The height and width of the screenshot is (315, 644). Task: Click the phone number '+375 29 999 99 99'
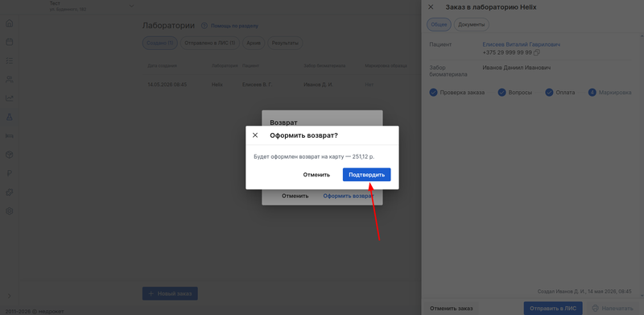(x=507, y=52)
